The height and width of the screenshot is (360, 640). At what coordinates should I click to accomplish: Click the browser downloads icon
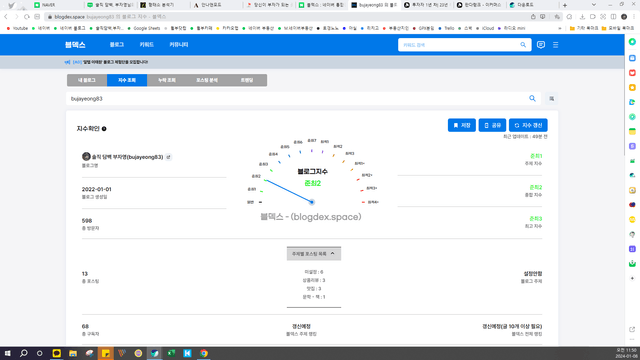point(582,17)
